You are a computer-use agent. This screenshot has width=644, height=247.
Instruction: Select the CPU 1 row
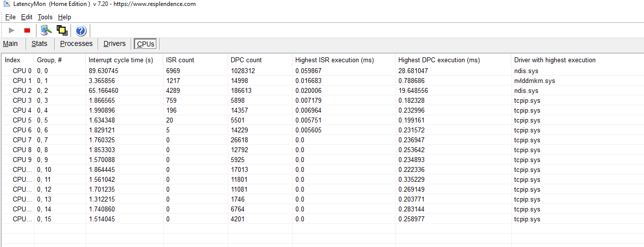coord(322,81)
